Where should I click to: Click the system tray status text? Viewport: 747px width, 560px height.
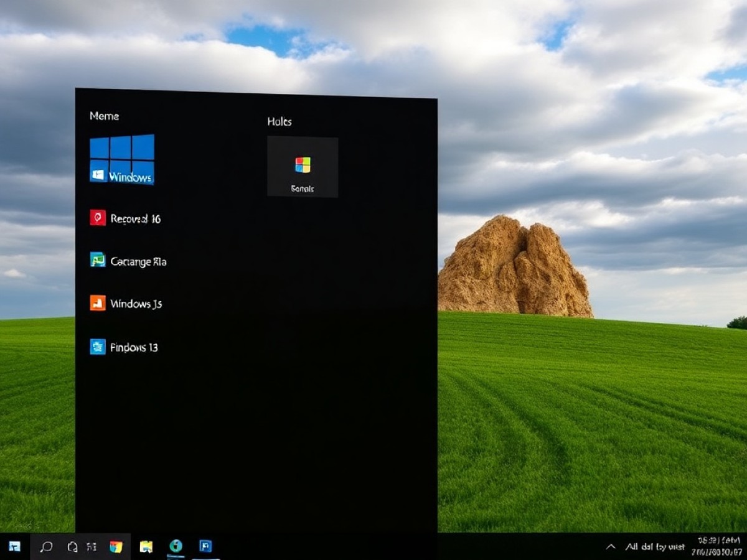(655, 547)
